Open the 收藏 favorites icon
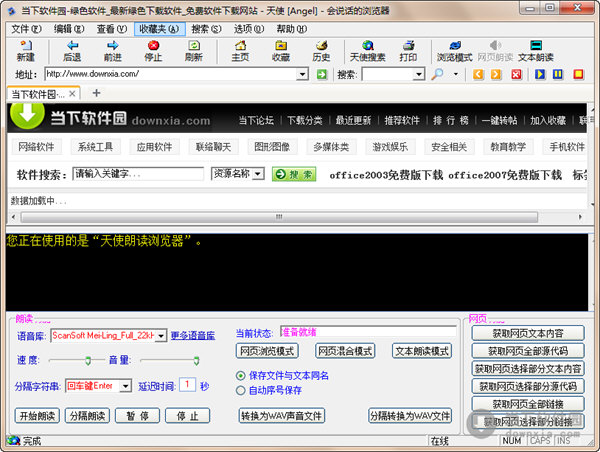Viewport: 600px width, 452px height. pos(281,51)
